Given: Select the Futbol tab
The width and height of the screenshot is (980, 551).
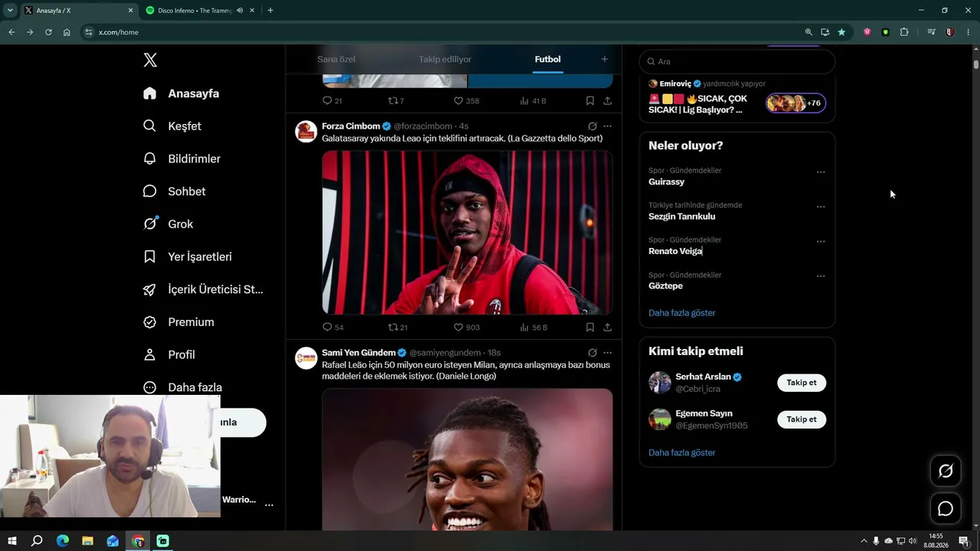Looking at the screenshot, I should coord(547,59).
